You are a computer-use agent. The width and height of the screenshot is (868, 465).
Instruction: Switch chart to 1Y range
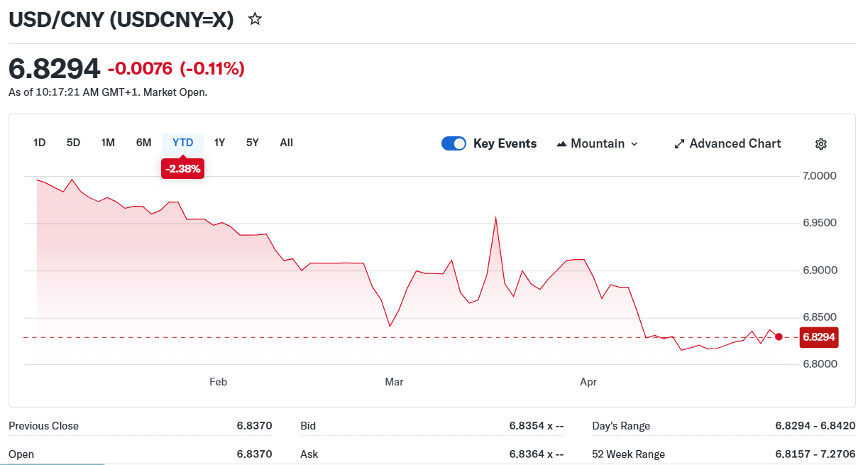click(x=219, y=143)
